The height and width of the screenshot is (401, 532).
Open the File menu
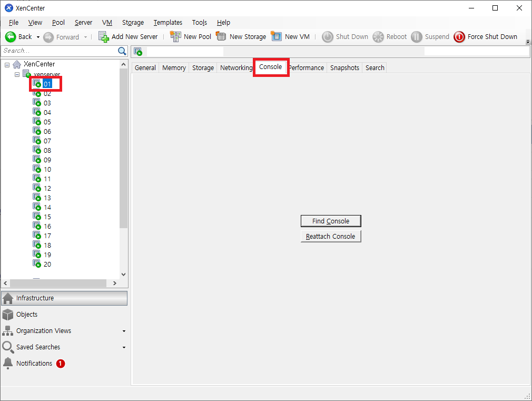(x=14, y=23)
